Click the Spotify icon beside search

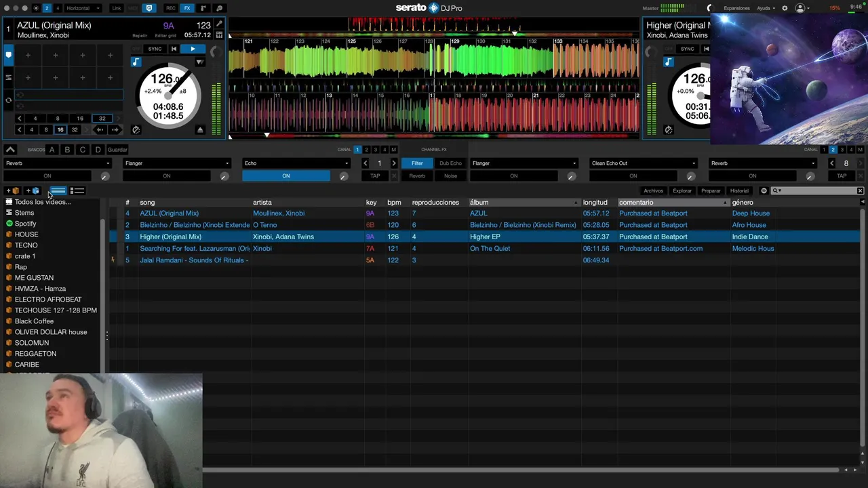(x=764, y=191)
